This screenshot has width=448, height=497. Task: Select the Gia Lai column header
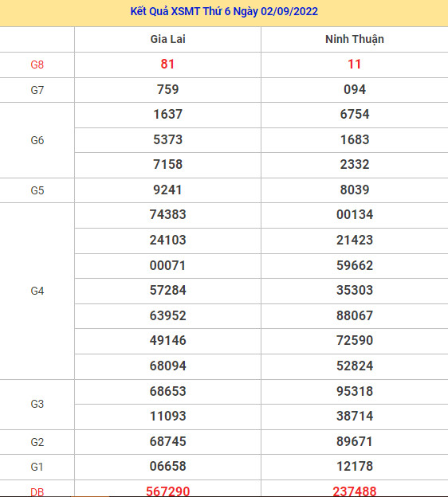point(168,39)
